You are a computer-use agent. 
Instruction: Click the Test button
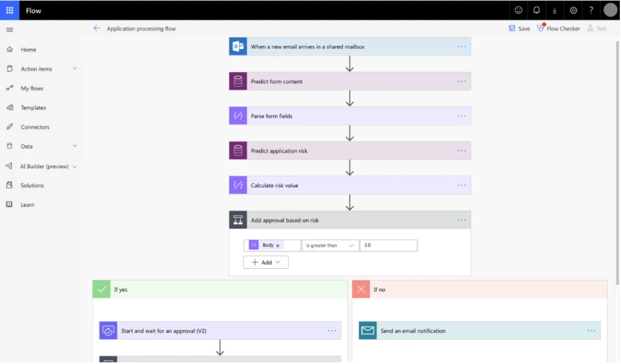(598, 28)
